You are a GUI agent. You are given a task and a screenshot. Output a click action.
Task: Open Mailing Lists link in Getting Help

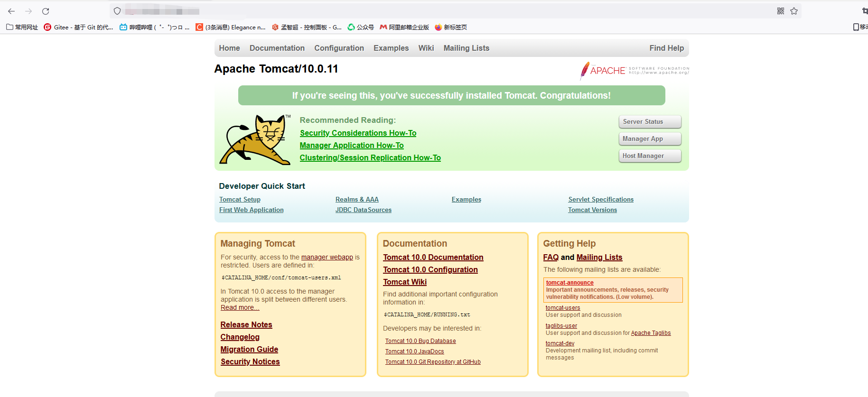(x=599, y=258)
